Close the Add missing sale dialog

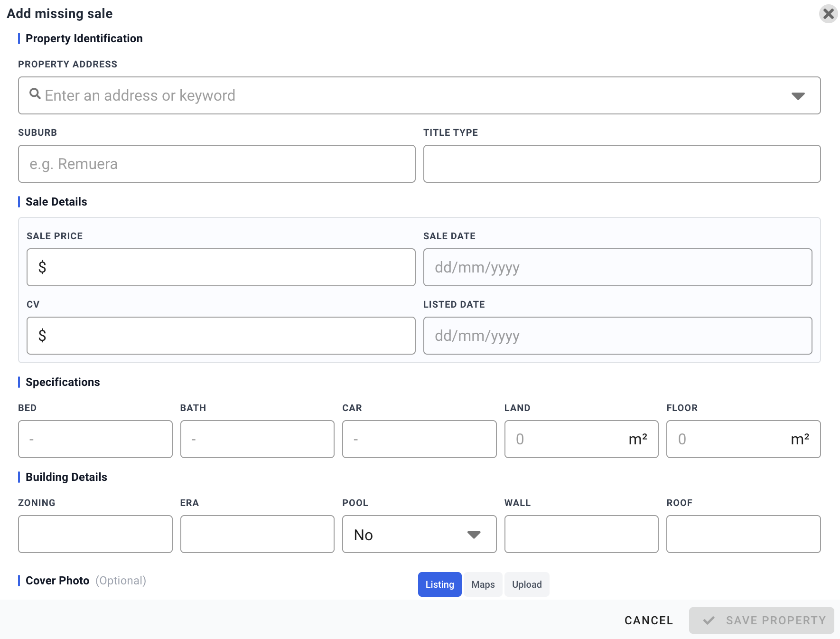click(828, 14)
